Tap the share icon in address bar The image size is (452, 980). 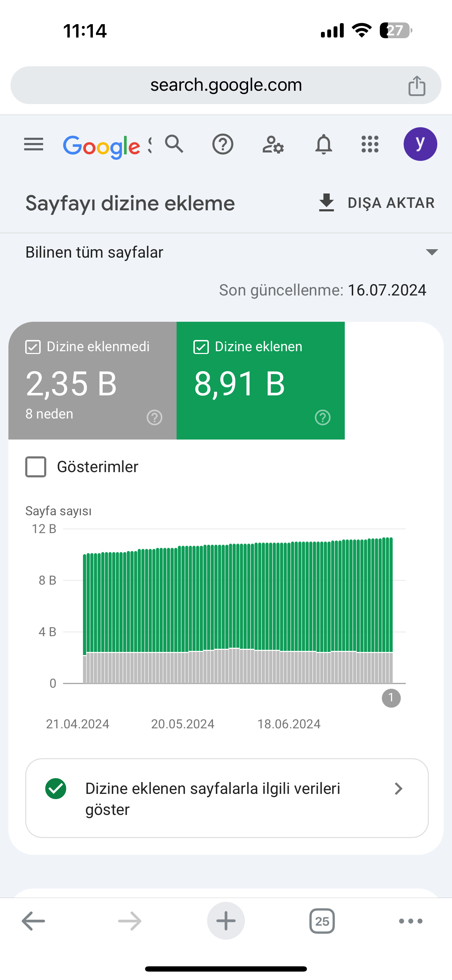417,85
